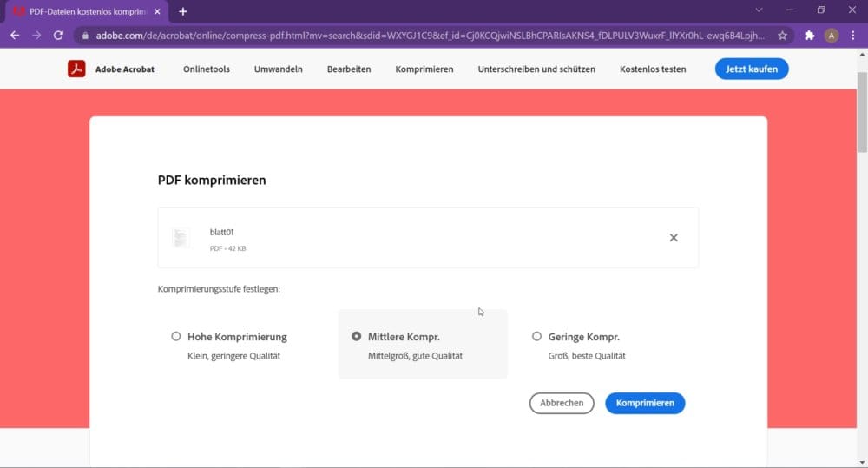
Task: Click the PDF komprimieren heading
Action: [212, 180]
